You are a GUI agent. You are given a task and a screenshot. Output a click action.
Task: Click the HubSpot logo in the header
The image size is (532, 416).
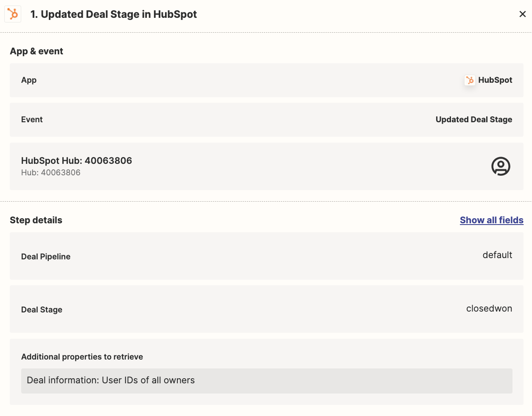[13, 14]
